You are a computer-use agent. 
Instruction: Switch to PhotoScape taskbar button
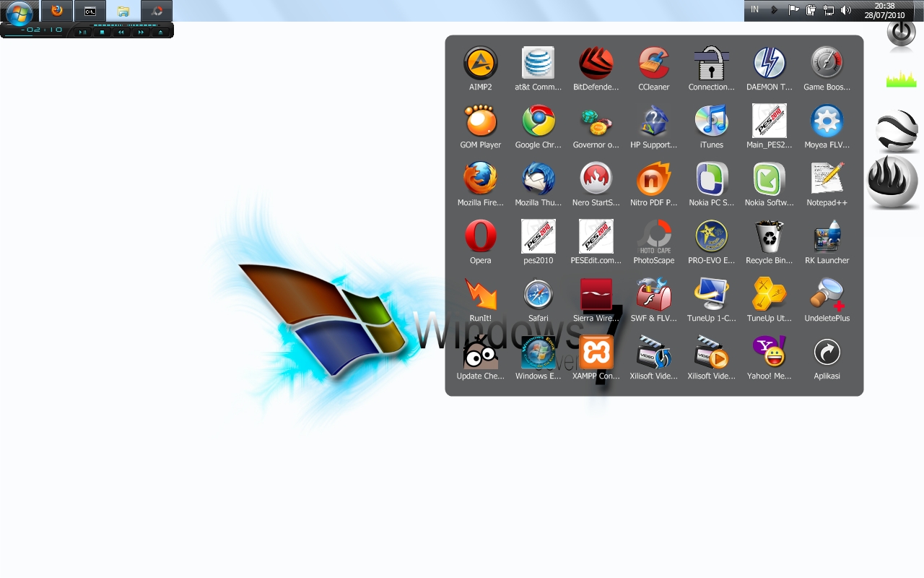(x=157, y=11)
